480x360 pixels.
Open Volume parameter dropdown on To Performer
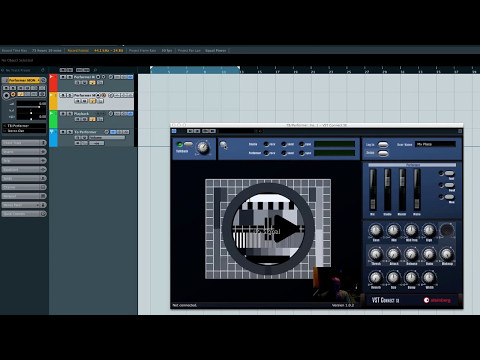click(107, 137)
